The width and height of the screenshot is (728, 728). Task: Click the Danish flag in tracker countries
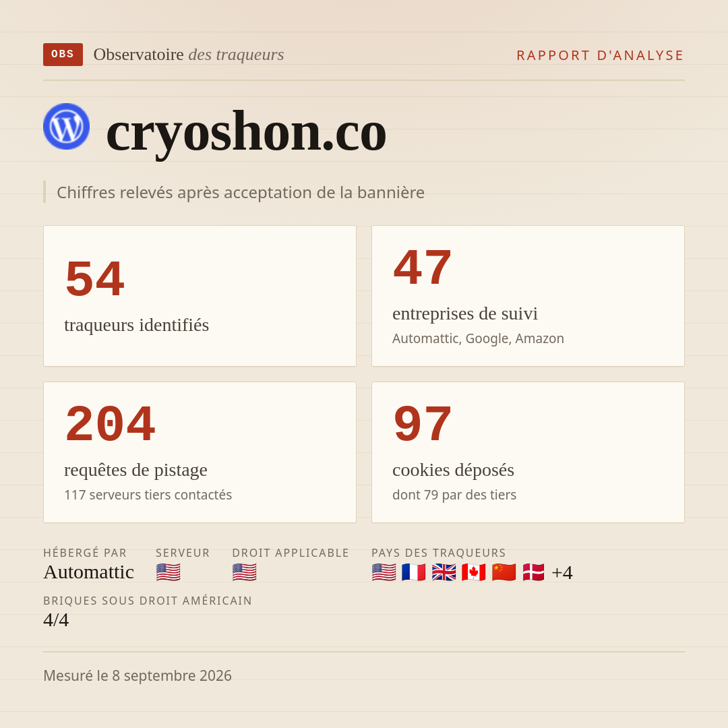pyautogui.click(x=533, y=572)
